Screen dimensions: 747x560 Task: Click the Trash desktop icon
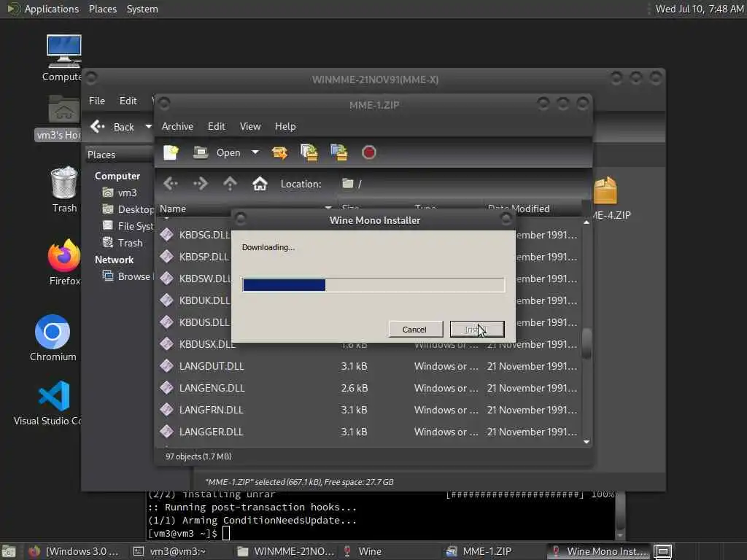tap(64, 182)
